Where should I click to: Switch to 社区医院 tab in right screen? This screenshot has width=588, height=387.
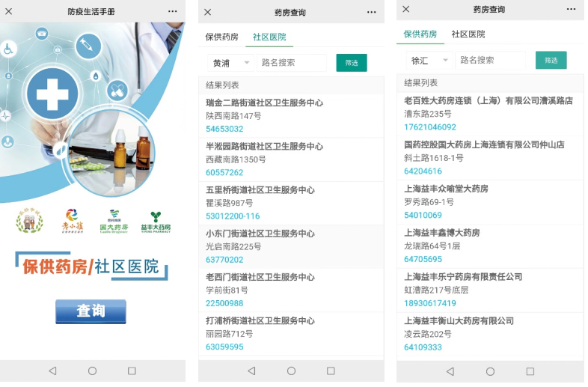pos(468,34)
